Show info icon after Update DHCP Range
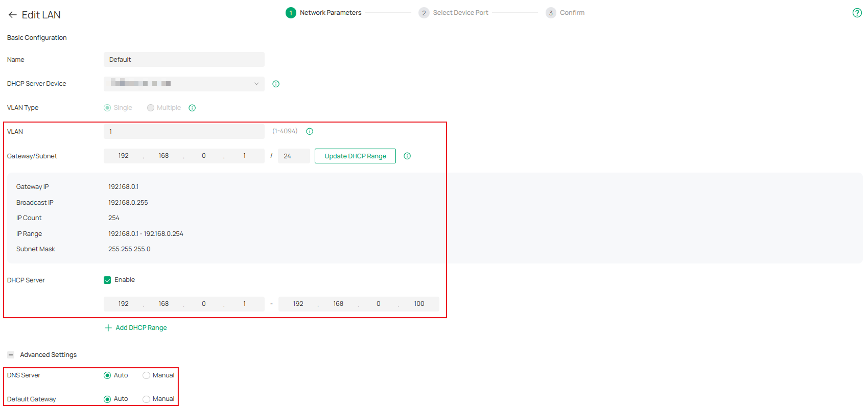 click(407, 156)
